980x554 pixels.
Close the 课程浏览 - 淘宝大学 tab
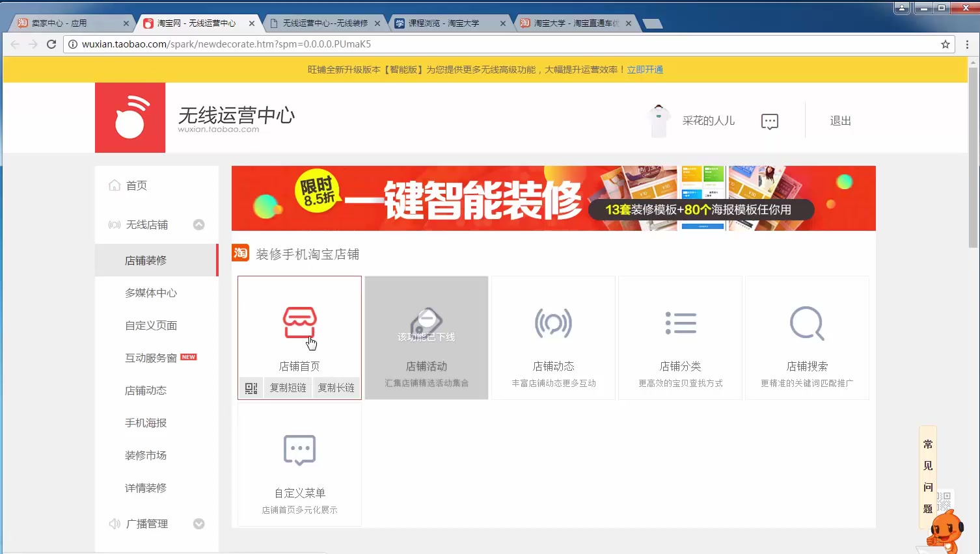[503, 23]
